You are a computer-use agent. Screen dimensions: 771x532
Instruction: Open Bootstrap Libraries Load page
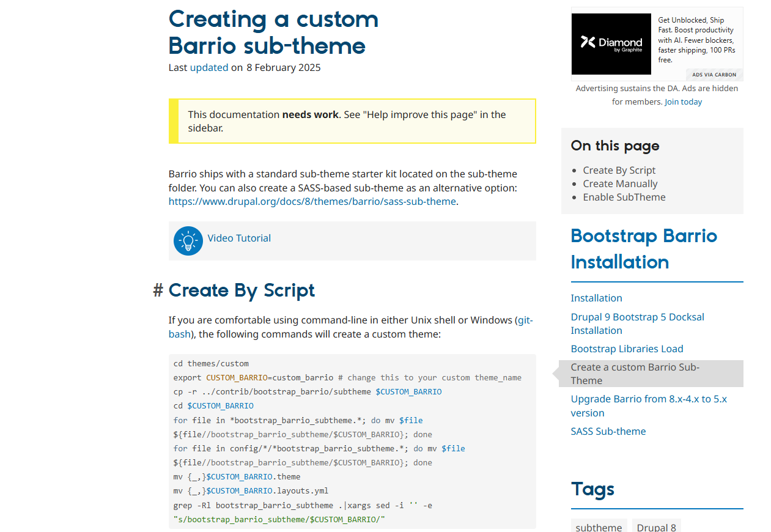(627, 349)
